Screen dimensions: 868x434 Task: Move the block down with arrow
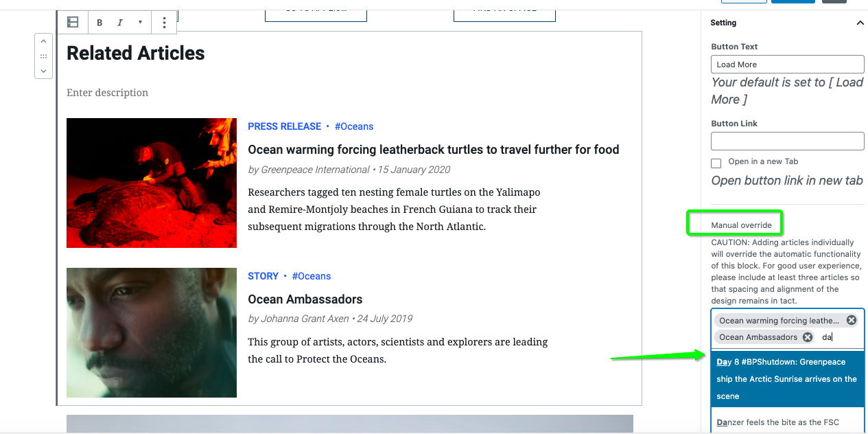point(43,71)
